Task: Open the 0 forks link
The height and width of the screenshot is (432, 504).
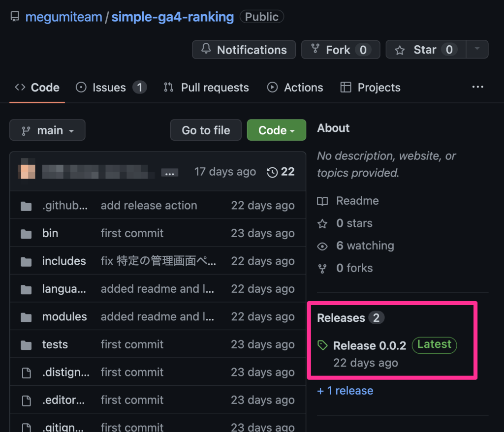Action: 354,268
